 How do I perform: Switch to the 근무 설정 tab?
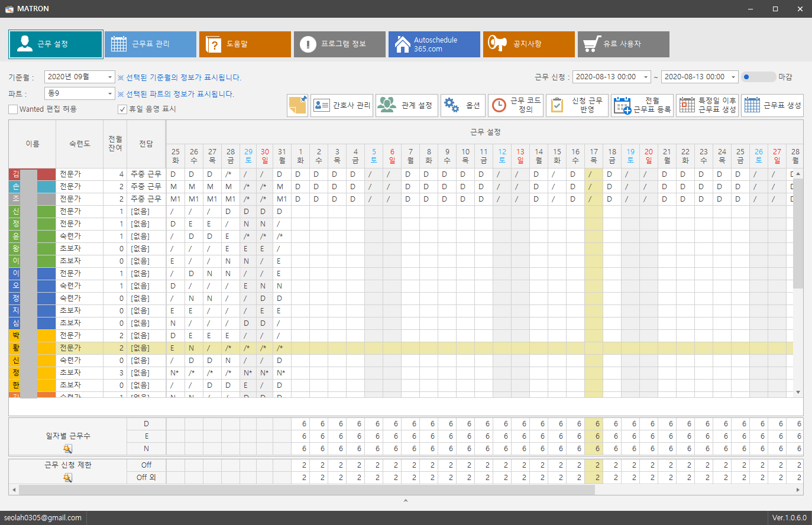56,44
